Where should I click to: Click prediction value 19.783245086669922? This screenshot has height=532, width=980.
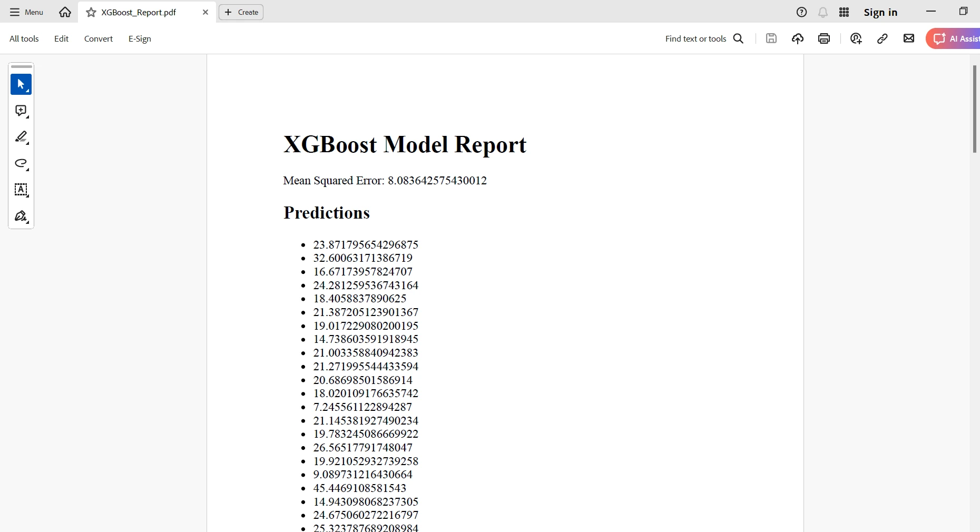pyautogui.click(x=366, y=434)
